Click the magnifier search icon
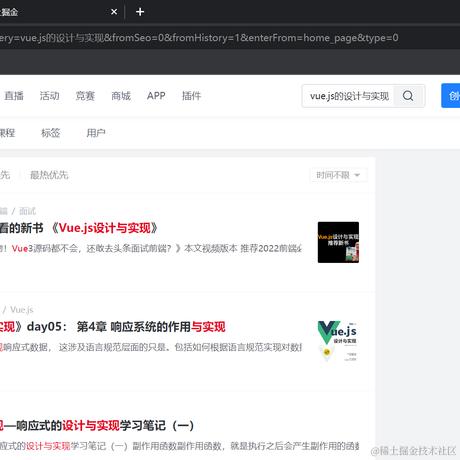Viewport: 460px width, 460px height. (x=408, y=96)
